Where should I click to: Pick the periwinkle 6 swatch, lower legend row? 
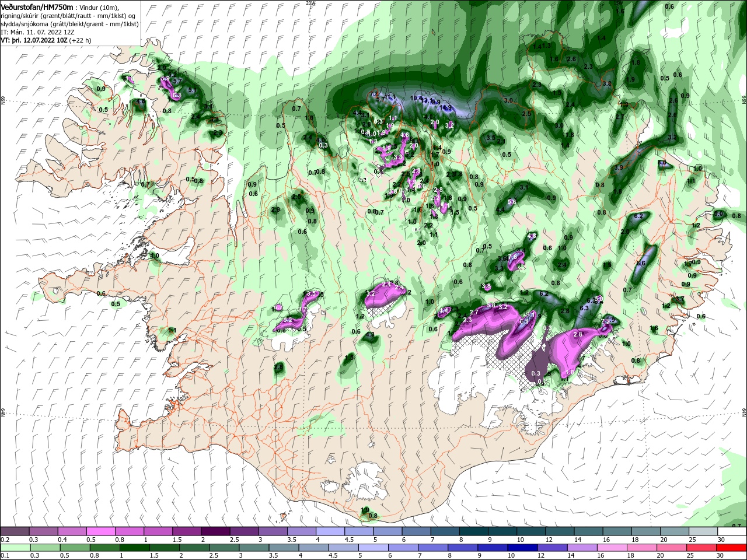pyautogui.click(x=402, y=548)
